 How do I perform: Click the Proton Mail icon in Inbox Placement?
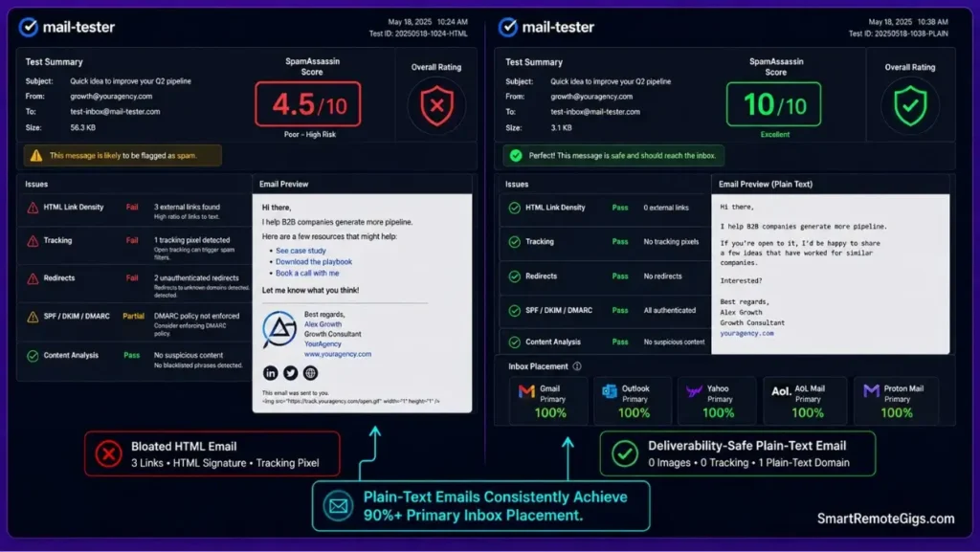871,391
